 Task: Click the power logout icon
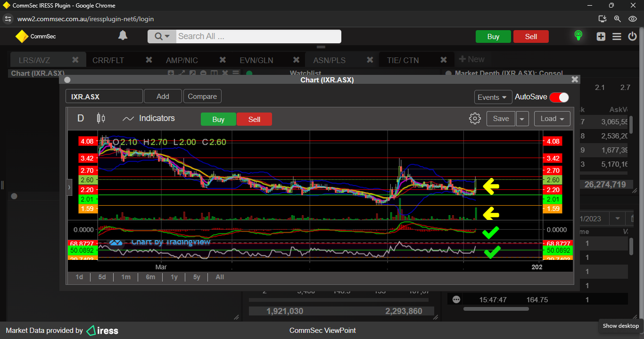(x=632, y=36)
